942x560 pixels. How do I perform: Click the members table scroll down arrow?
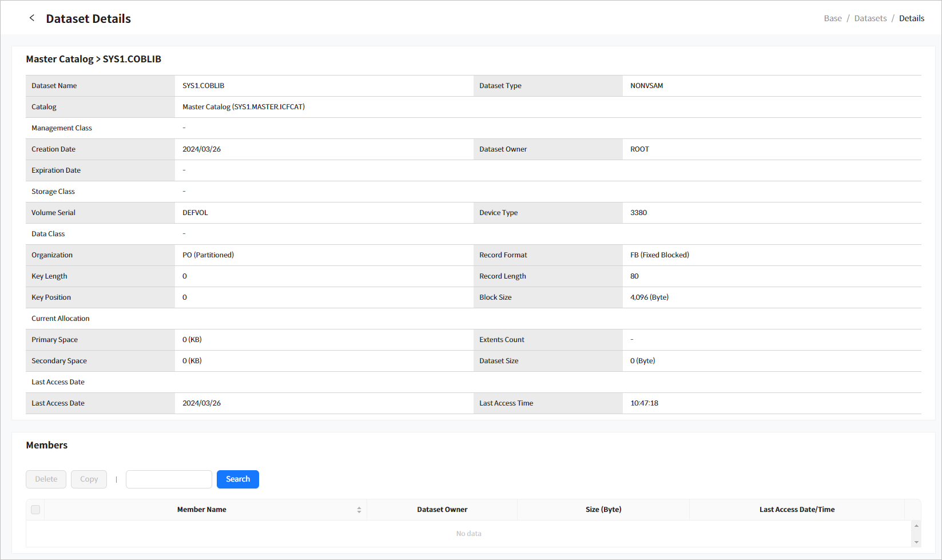tap(916, 542)
